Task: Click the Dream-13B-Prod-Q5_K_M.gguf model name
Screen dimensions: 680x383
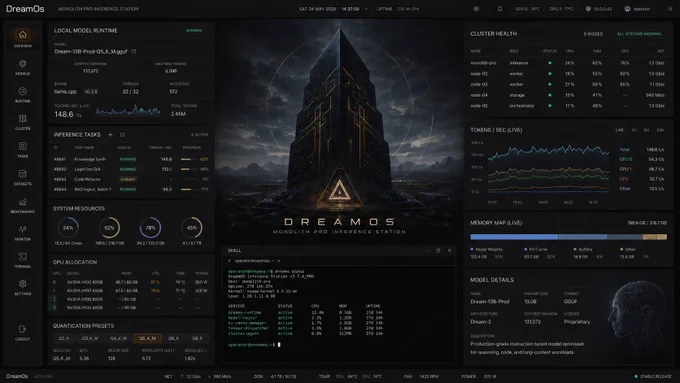Action: pos(91,51)
